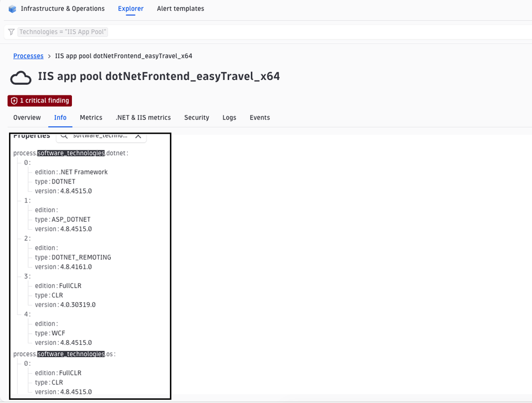The height and width of the screenshot is (403, 532).
Task: Click 'version : 4.0.30319.0' row
Action: coord(65,305)
